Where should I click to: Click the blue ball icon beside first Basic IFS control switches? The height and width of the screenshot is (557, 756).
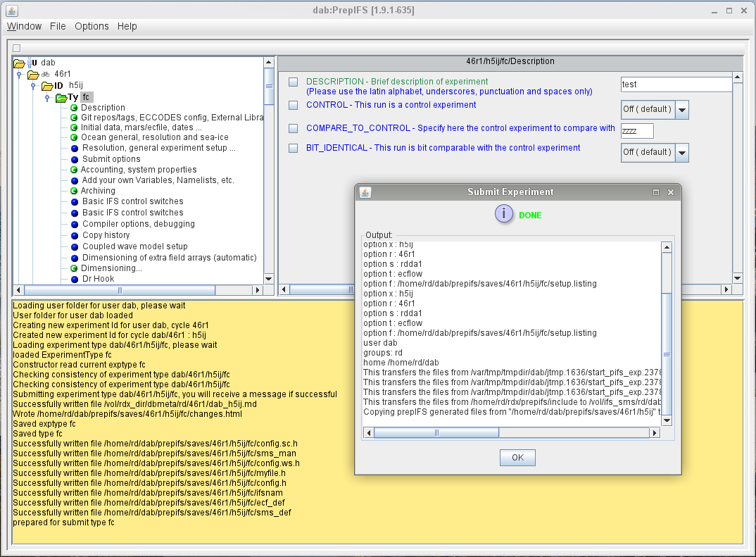[x=74, y=202]
